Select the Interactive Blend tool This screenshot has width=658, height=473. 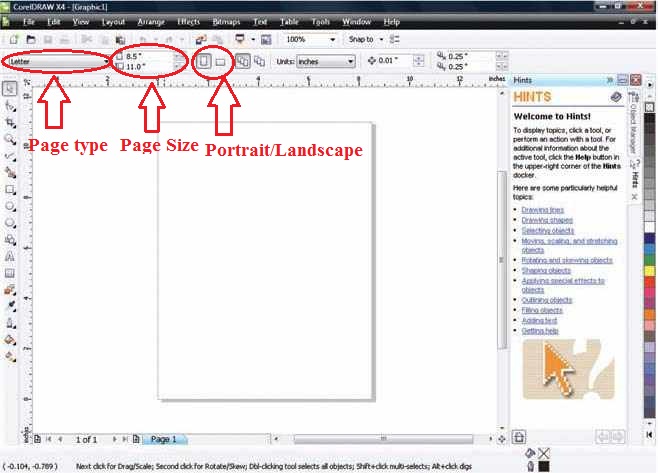(10, 290)
